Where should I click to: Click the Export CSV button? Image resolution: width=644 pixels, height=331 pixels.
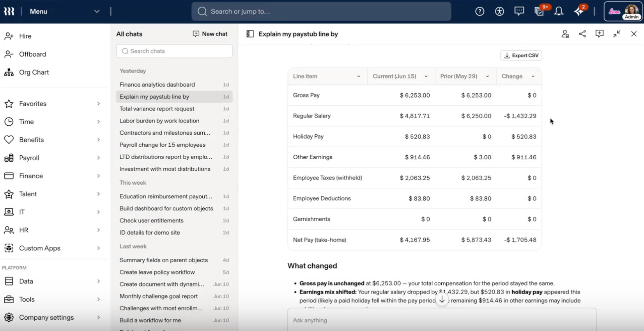[x=521, y=55]
